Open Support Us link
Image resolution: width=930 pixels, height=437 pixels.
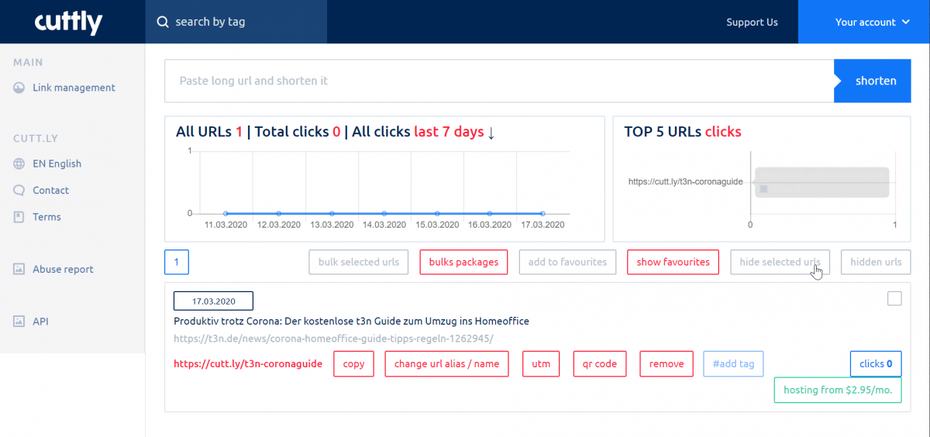tap(751, 22)
